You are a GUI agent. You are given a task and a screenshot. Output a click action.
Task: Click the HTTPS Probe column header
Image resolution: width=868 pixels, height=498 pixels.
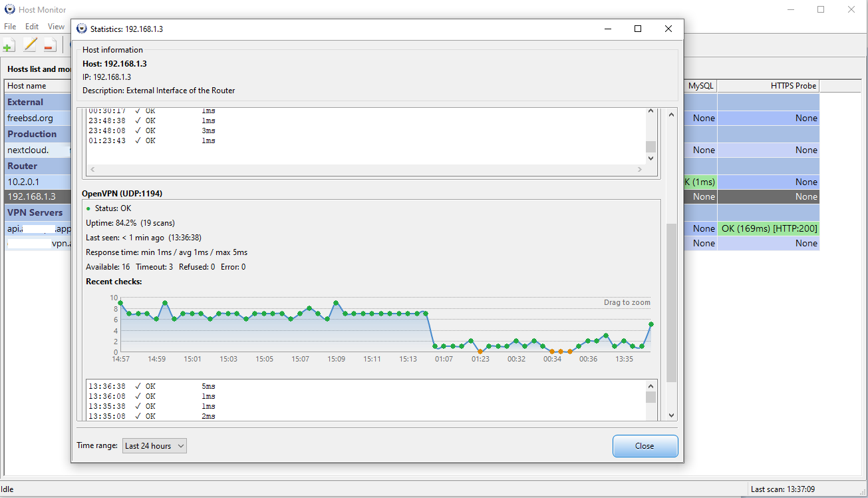pos(793,85)
